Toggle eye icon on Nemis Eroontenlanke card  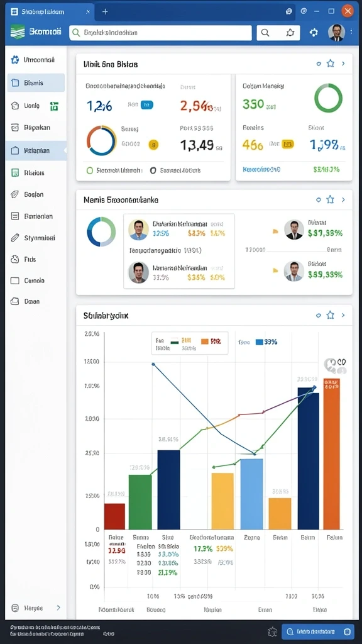coord(319,200)
